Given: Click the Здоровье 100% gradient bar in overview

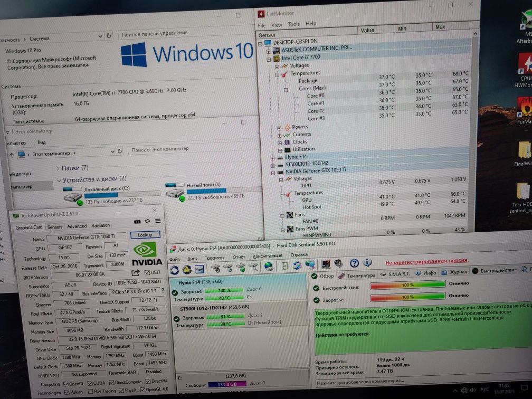Looking at the screenshot, I should tap(407, 297).
